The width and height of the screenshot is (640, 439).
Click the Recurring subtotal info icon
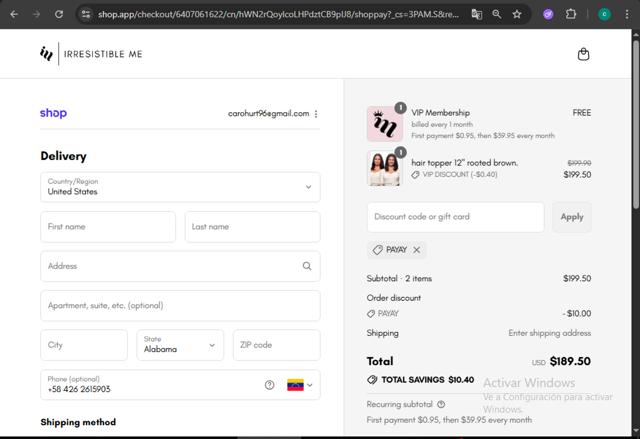(441, 404)
